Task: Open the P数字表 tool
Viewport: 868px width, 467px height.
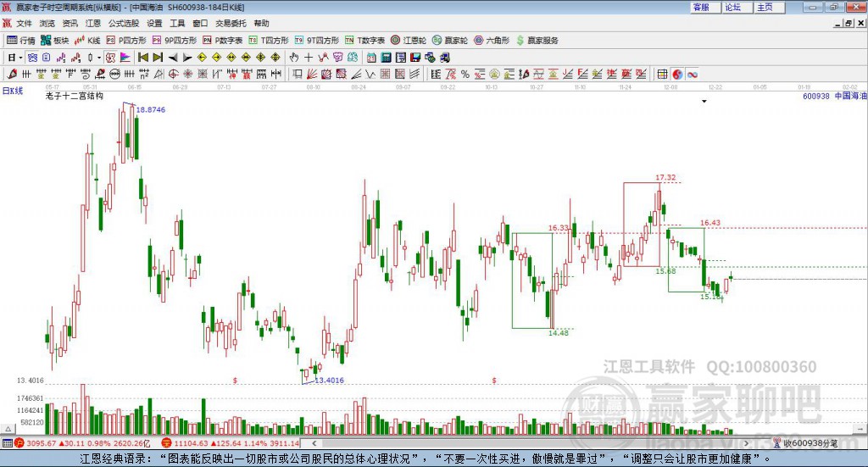Action: [x=223, y=41]
